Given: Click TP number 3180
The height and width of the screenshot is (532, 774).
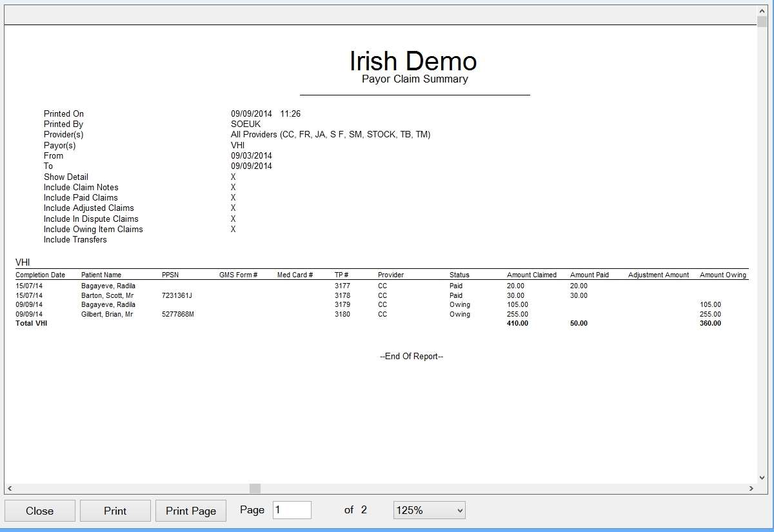Looking at the screenshot, I should [342, 315].
